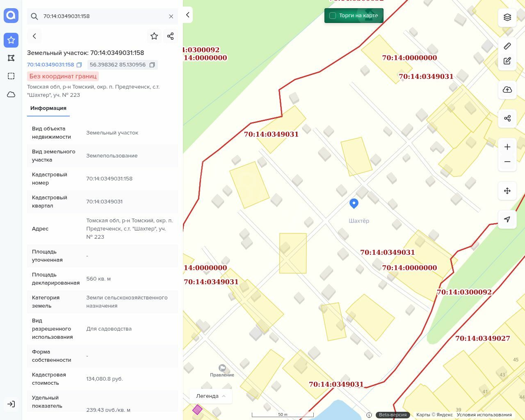Open the map layers panel

(507, 17)
